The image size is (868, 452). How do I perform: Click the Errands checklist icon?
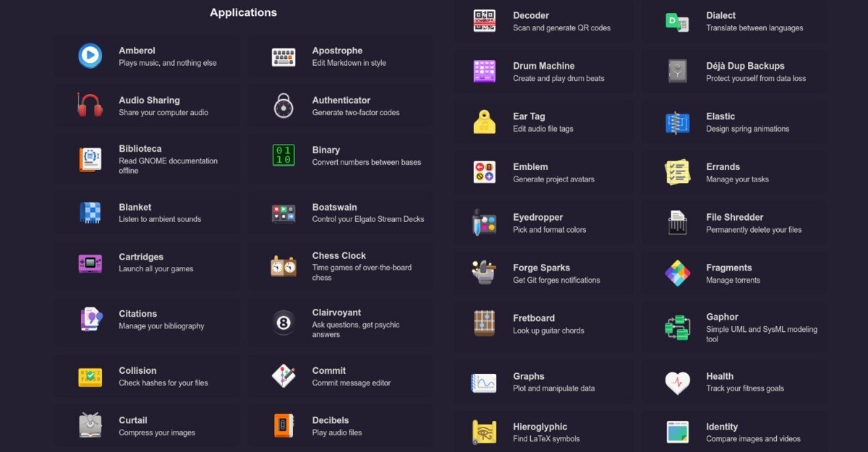678,172
